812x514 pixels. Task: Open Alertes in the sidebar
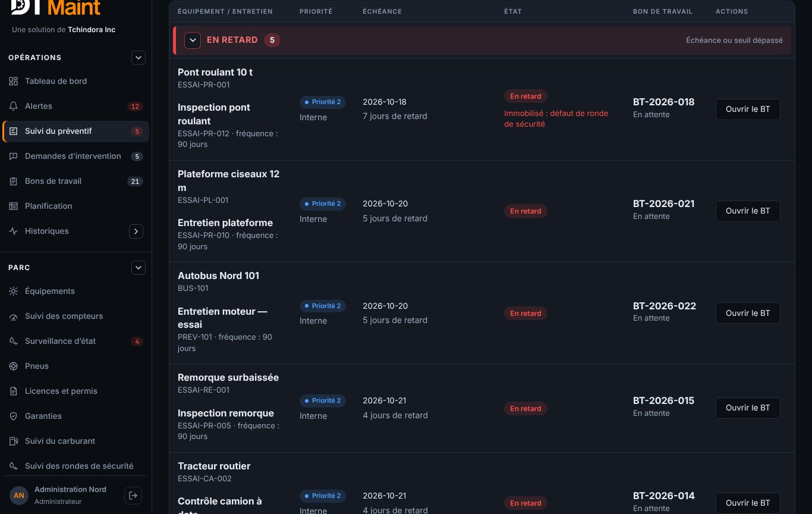(75, 106)
